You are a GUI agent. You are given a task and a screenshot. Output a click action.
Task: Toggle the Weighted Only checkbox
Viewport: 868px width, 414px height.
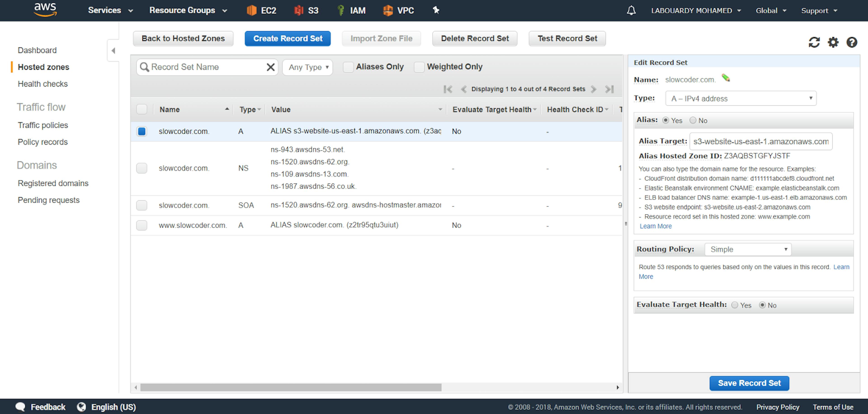(x=419, y=67)
